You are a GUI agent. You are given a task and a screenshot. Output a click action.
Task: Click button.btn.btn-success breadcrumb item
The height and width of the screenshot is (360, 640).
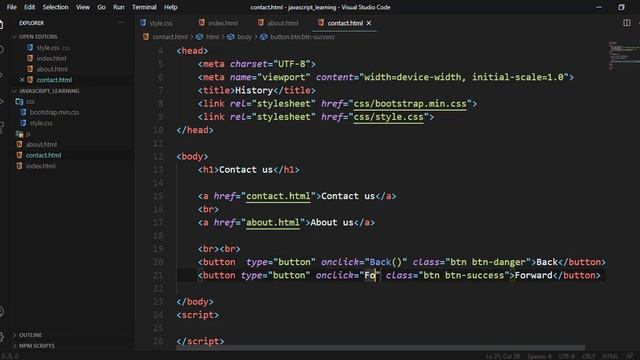click(302, 37)
